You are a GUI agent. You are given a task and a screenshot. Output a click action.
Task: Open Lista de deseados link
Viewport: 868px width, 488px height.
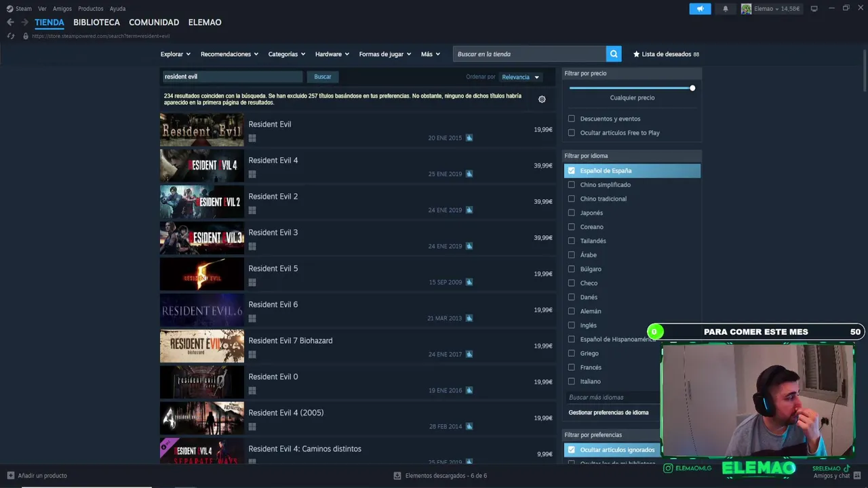tap(666, 54)
